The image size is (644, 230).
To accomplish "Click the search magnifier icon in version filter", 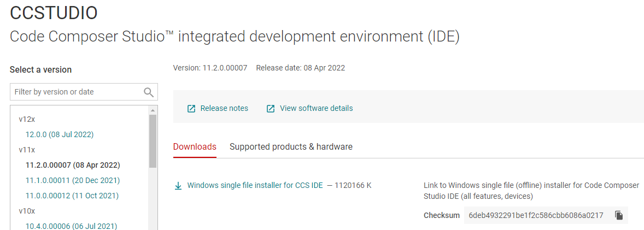I will 149,92.
